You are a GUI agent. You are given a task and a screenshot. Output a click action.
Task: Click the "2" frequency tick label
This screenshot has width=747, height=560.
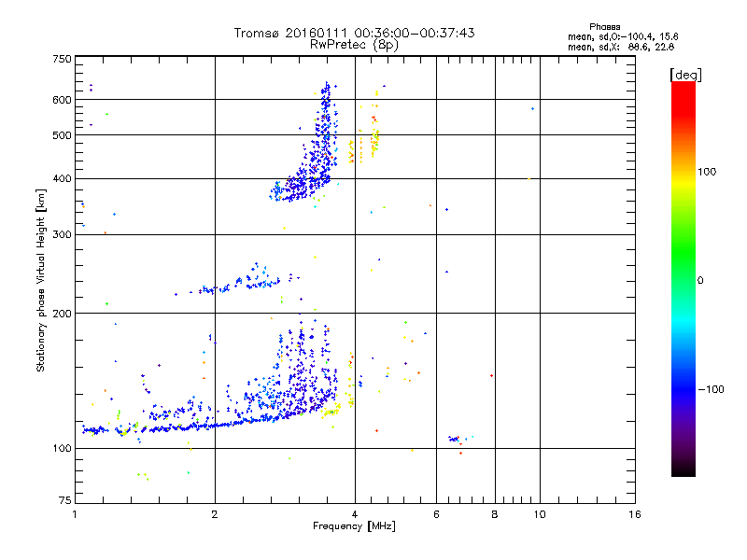[215, 514]
